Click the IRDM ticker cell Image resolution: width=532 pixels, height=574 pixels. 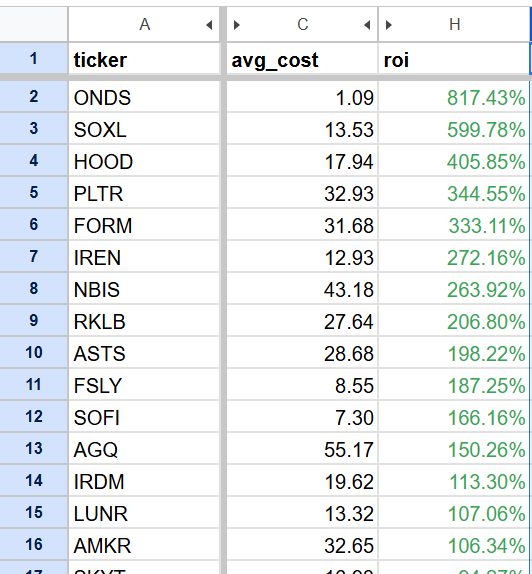click(144, 480)
